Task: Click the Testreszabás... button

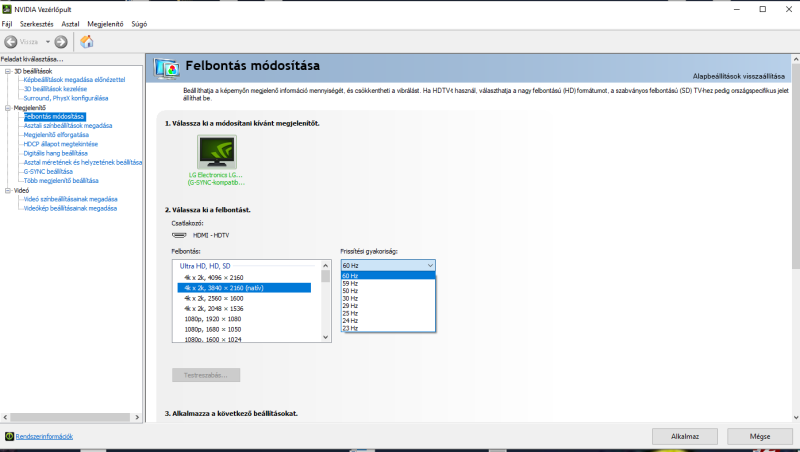Action: [x=206, y=375]
